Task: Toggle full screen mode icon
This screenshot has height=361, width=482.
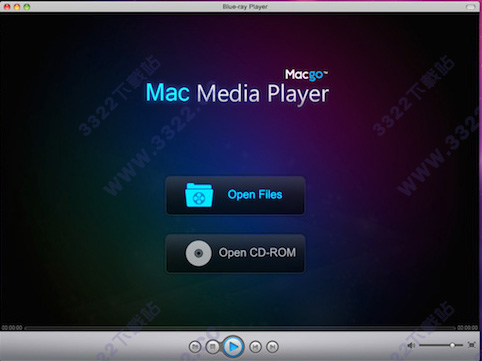Action: pyautogui.click(x=472, y=345)
